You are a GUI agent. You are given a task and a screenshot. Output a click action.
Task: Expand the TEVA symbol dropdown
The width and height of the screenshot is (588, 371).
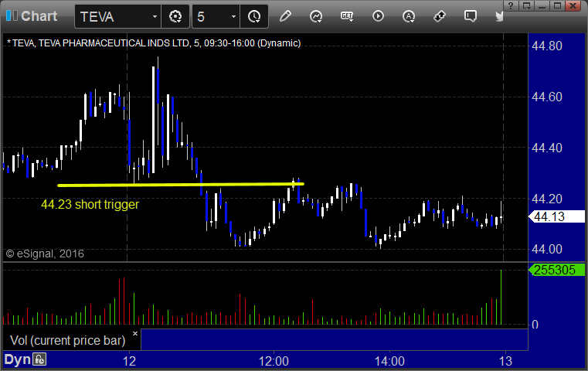[155, 15]
